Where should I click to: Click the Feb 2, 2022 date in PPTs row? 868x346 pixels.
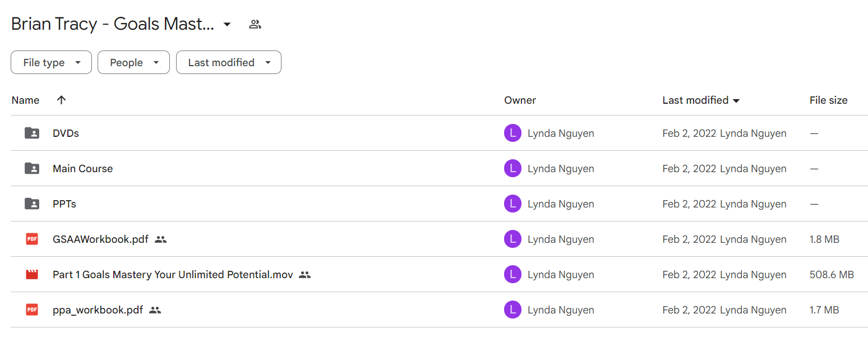(689, 204)
